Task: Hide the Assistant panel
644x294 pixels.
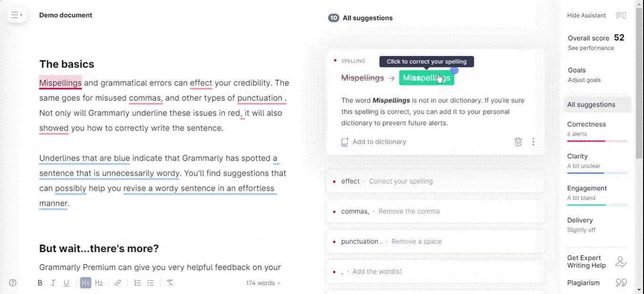Action: 586,15
